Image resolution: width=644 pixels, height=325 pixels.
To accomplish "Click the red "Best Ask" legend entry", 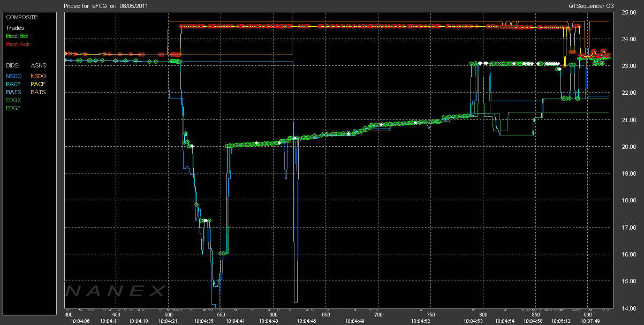I will (x=17, y=43).
